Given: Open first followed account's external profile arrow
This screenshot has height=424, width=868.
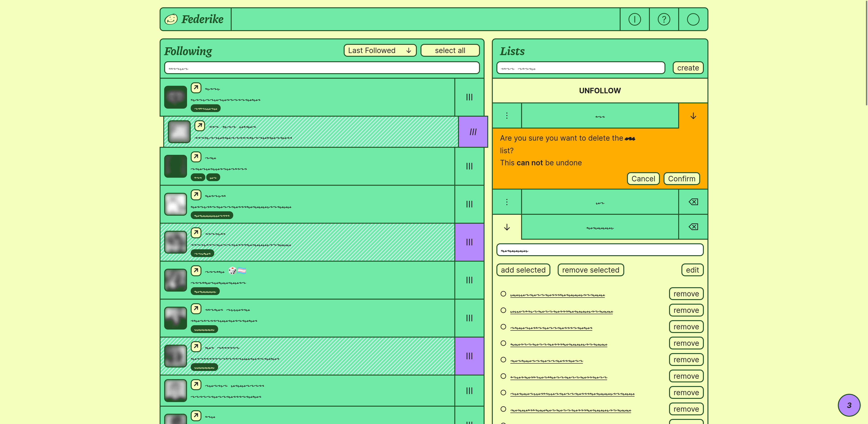Looking at the screenshot, I should (x=196, y=88).
